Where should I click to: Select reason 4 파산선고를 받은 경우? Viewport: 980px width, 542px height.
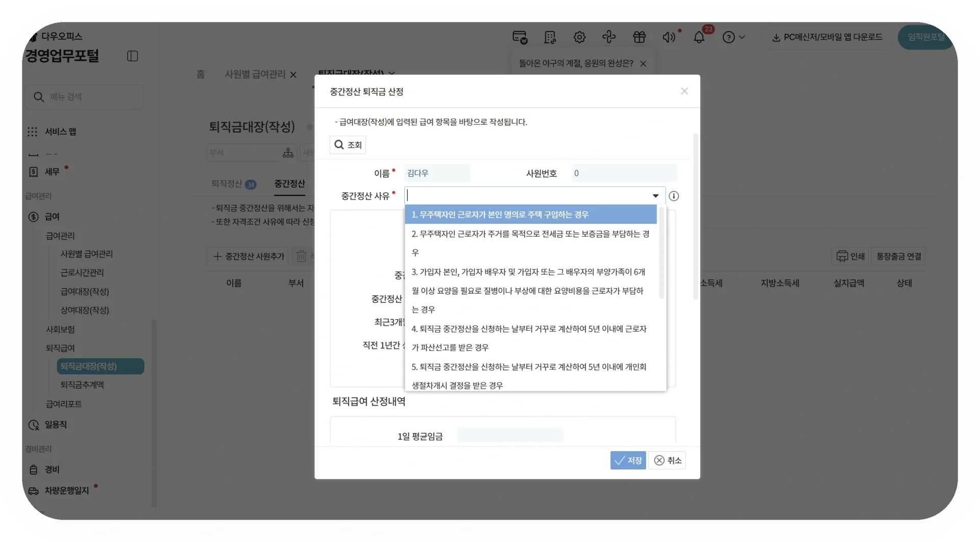tap(531, 339)
